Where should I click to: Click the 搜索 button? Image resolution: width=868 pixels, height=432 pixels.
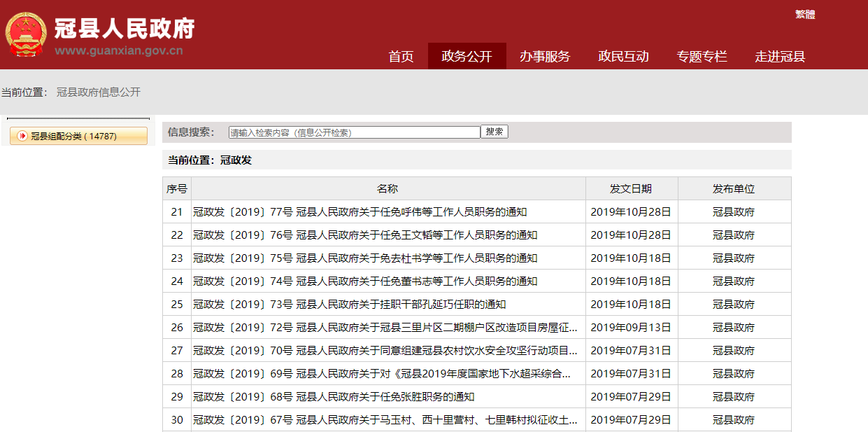coord(495,132)
